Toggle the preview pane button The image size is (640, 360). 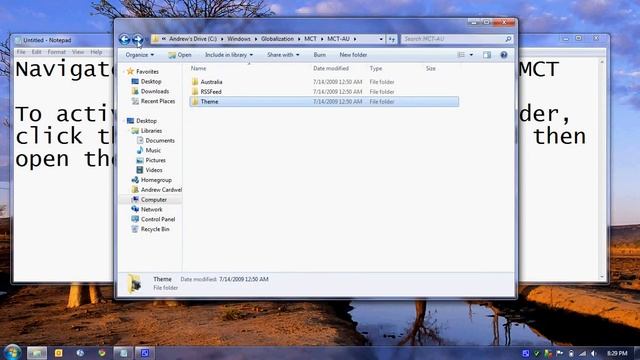(x=487, y=55)
